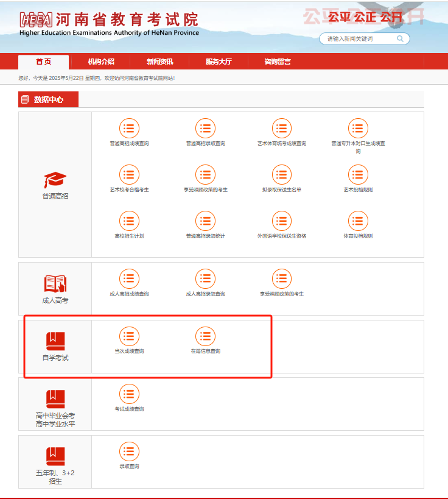Open the 新闻资讯 navigation tab

(x=159, y=62)
